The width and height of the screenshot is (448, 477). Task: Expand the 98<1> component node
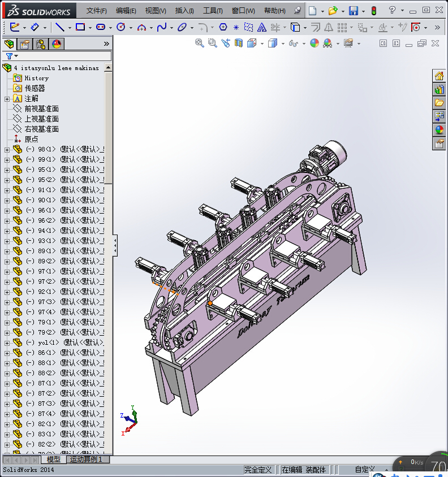point(7,149)
